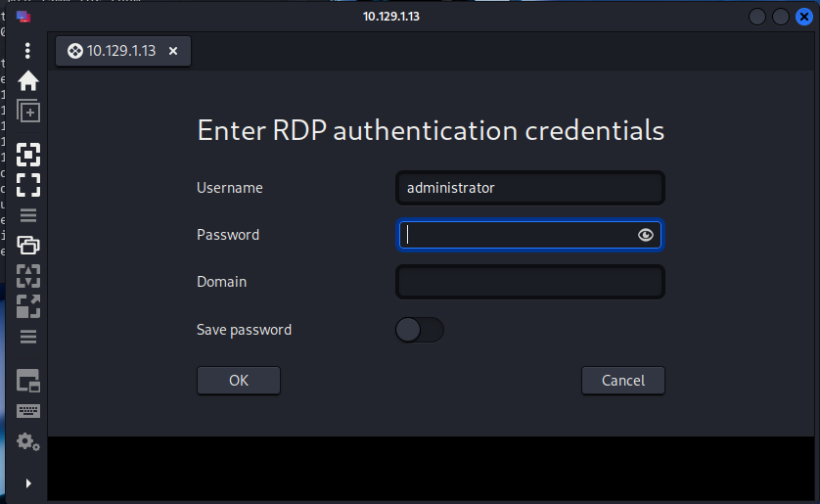Minimize the window using the title bar button

click(757, 17)
